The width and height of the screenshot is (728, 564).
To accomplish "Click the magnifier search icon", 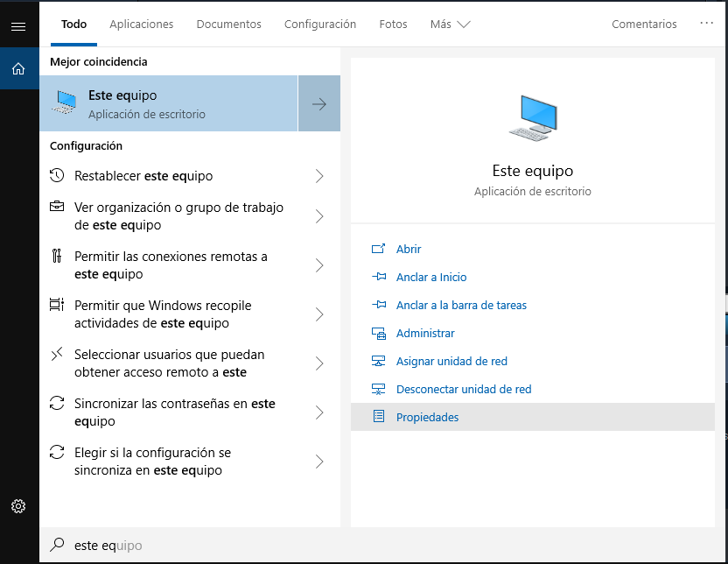I will coord(57,545).
